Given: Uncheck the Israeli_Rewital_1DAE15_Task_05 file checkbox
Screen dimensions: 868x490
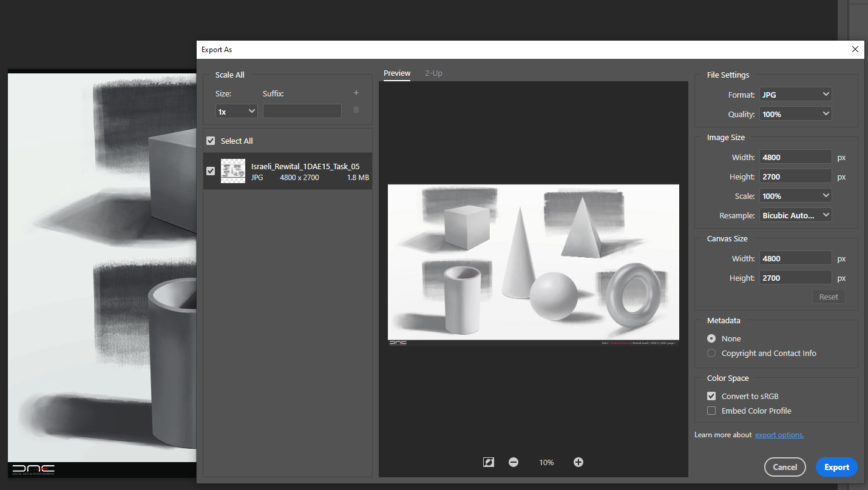Looking at the screenshot, I should point(211,170).
